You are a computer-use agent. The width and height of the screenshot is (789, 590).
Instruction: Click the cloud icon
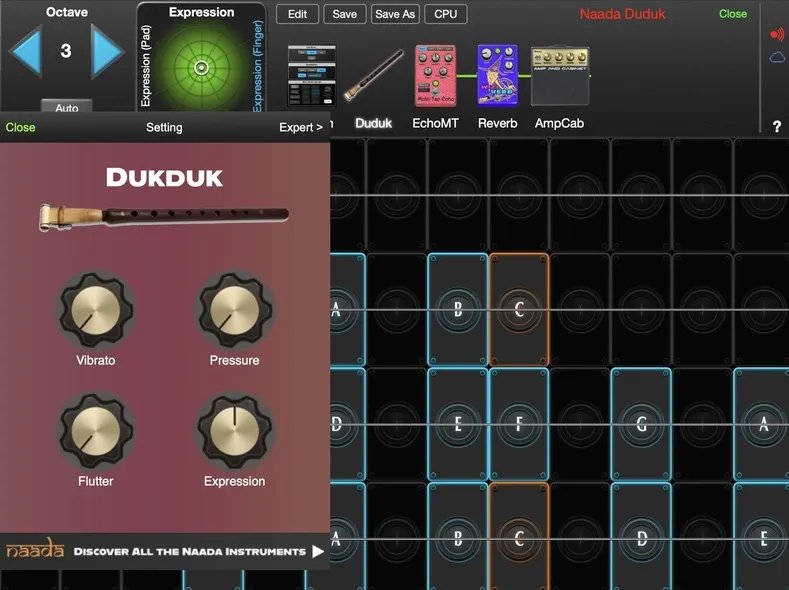[x=777, y=57]
